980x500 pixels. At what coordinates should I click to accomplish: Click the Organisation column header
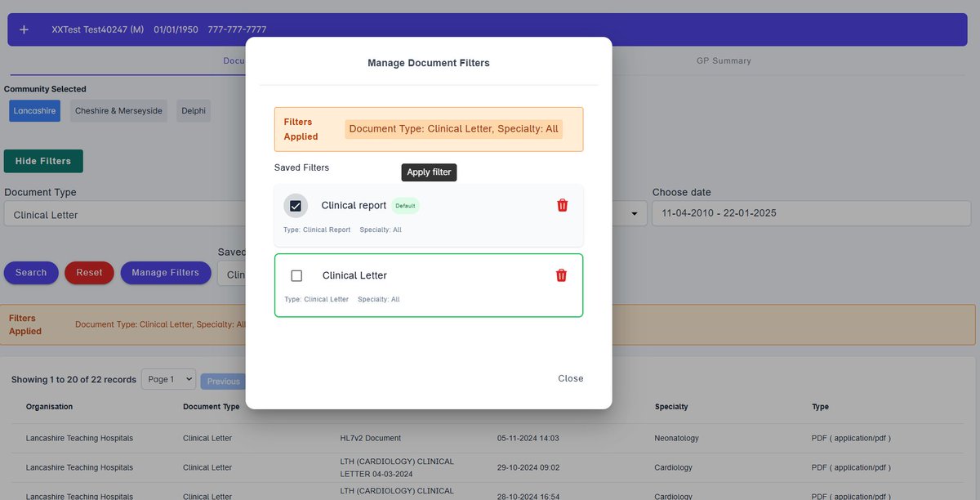pos(49,407)
